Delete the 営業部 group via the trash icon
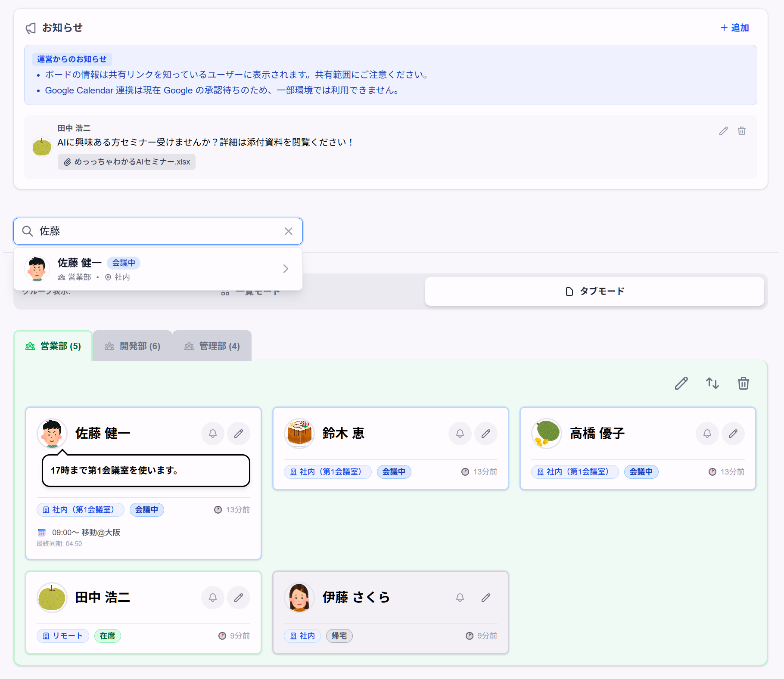This screenshot has height=679, width=784. click(743, 383)
